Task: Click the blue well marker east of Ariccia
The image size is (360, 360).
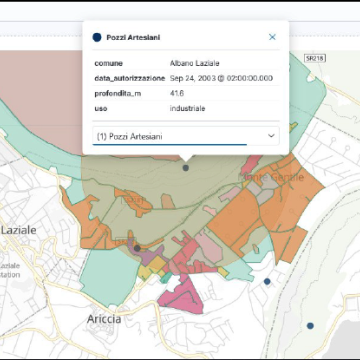Action: (x=267, y=282)
